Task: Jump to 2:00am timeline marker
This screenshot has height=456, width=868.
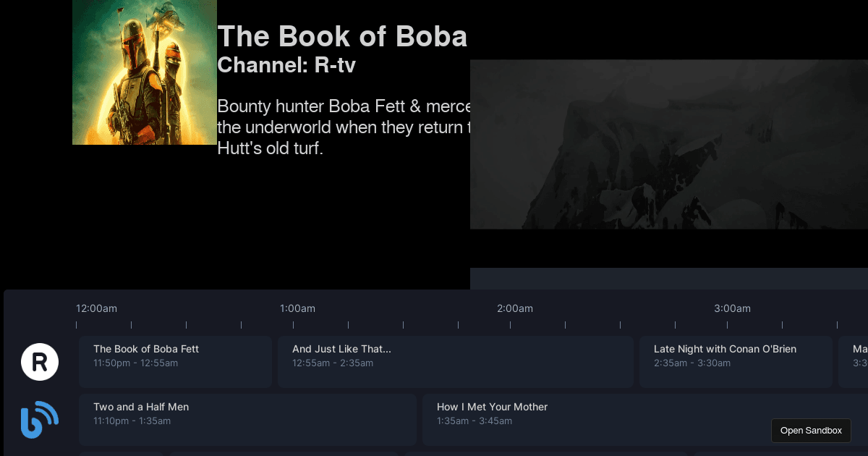Action: [514, 309]
